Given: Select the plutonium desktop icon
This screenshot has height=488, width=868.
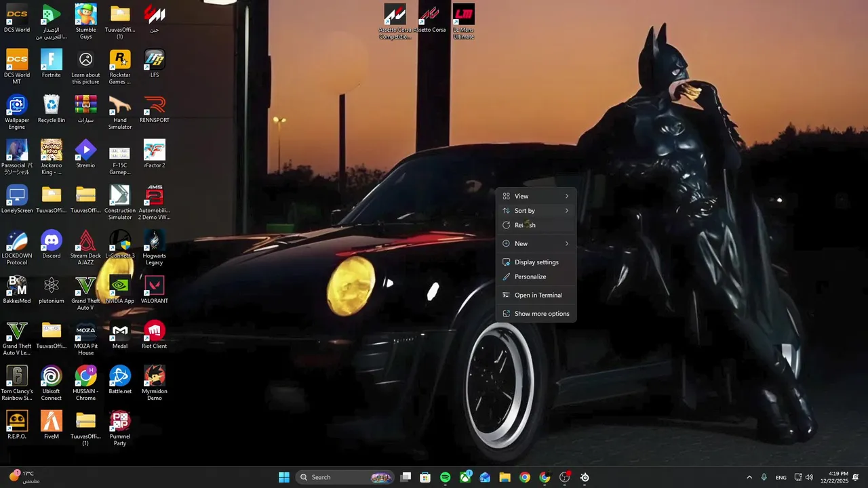Looking at the screenshot, I should 52,289.
